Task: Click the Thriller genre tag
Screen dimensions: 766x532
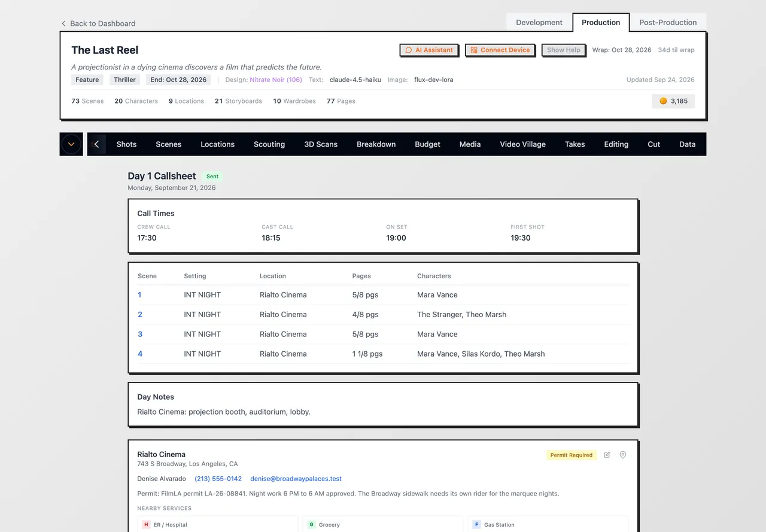Action: 125,80
